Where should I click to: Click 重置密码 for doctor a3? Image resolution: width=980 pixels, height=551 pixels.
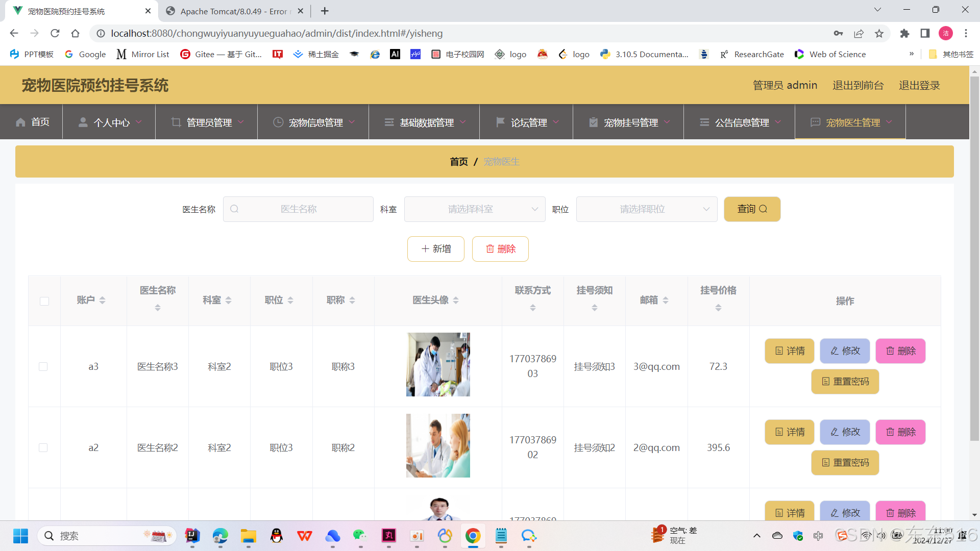point(845,382)
